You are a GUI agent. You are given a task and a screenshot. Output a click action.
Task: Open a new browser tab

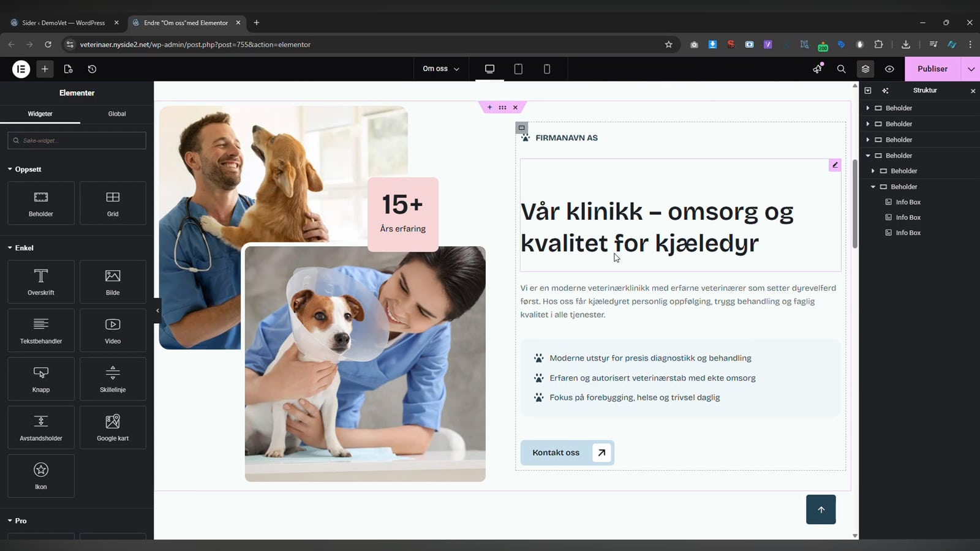click(x=257, y=23)
